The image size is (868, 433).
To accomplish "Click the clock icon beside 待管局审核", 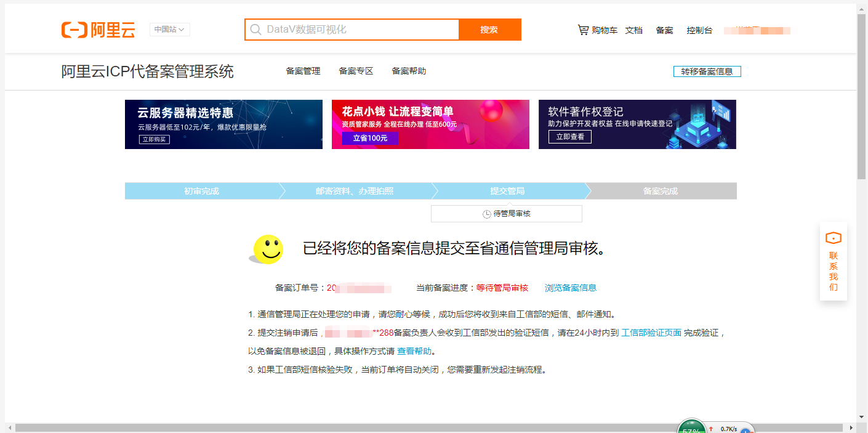I will pos(487,214).
